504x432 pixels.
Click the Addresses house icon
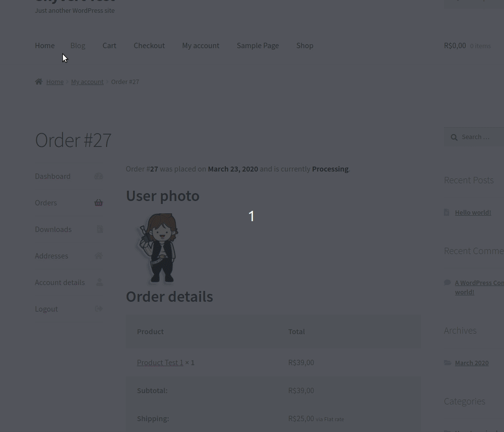tap(98, 256)
